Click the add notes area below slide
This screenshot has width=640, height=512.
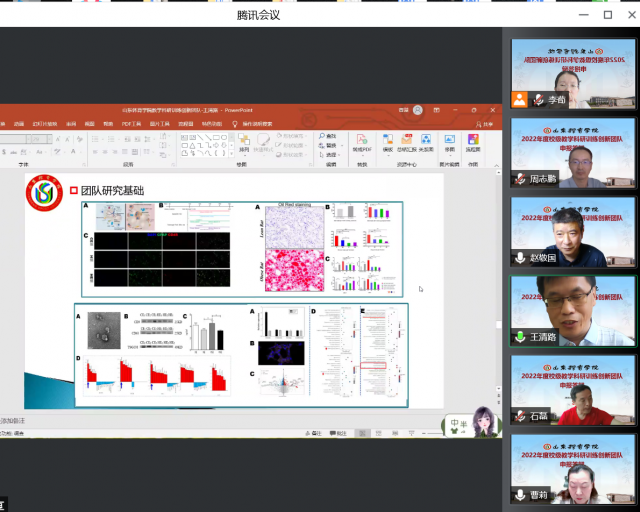200,422
